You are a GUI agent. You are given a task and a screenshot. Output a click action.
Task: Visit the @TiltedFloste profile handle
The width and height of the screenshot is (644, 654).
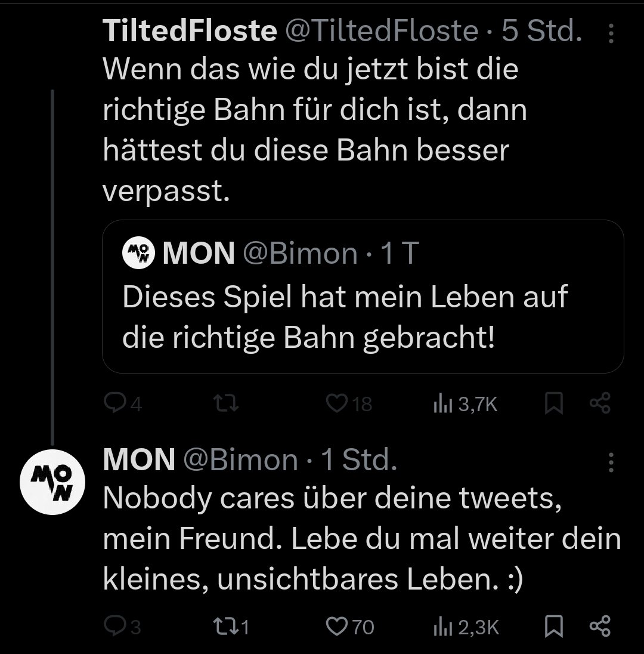pyautogui.click(x=382, y=30)
